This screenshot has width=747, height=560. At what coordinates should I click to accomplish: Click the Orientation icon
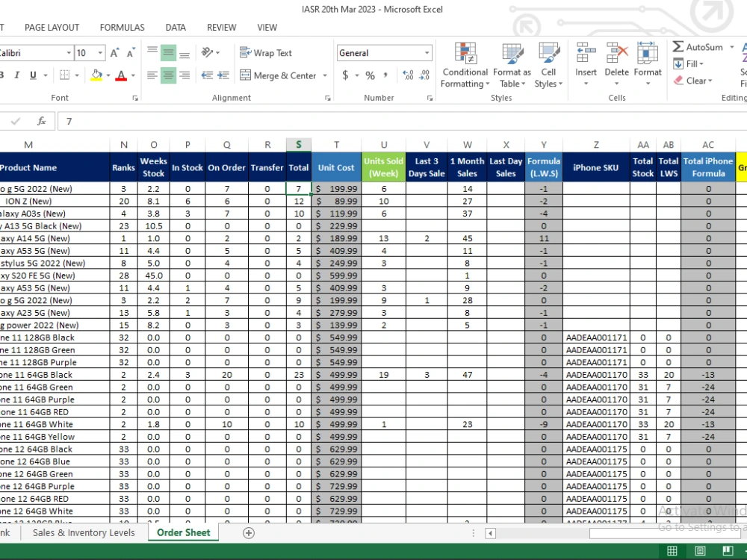(207, 52)
